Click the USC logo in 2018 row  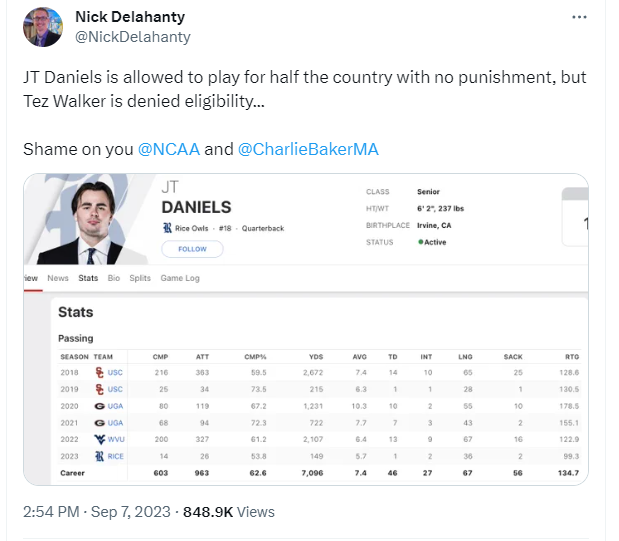click(98, 372)
